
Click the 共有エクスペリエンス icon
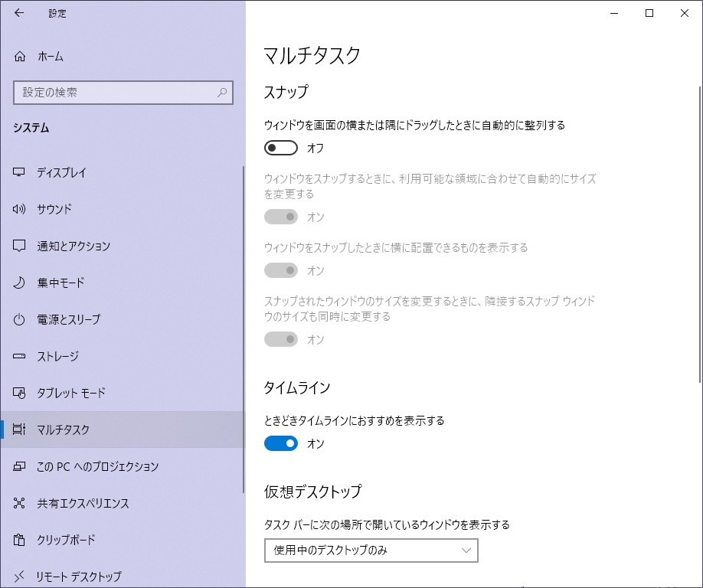[x=19, y=503]
